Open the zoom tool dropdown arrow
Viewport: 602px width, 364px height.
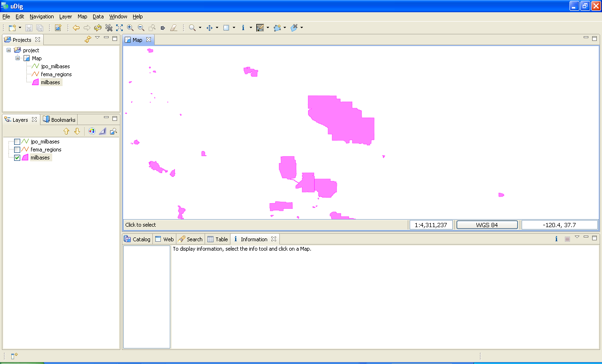click(x=200, y=28)
